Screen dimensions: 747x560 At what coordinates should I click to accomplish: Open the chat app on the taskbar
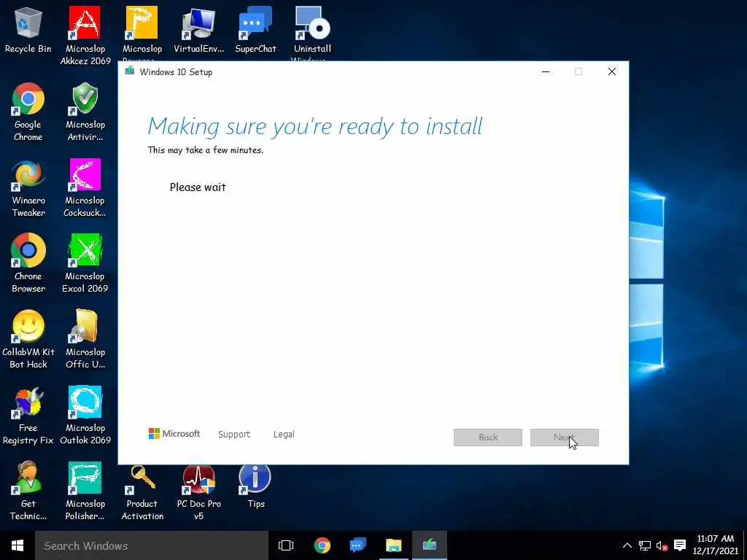357,545
